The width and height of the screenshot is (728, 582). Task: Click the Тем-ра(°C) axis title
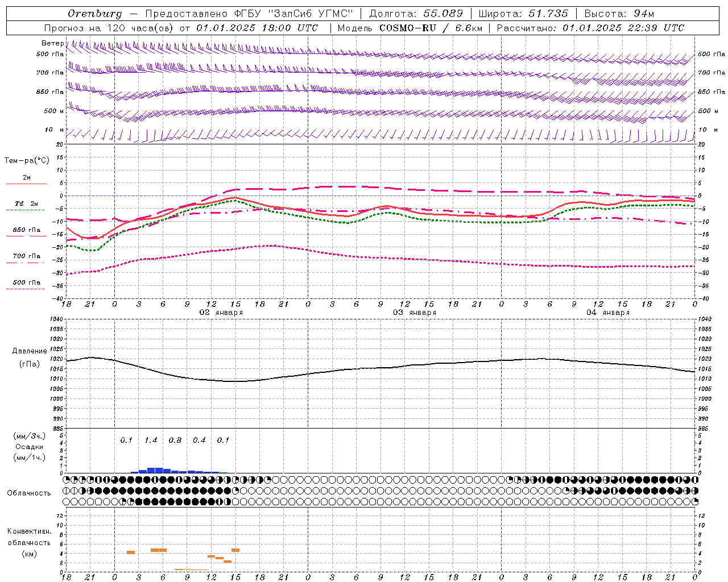(x=27, y=161)
